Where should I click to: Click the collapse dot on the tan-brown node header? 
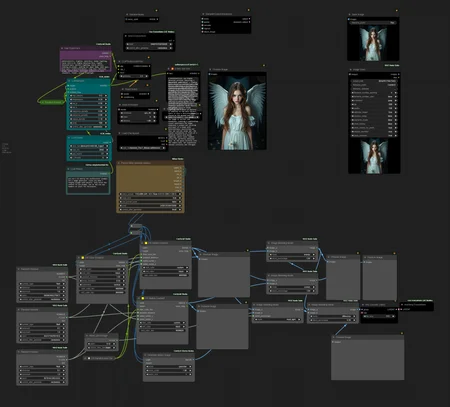pos(119,163)
